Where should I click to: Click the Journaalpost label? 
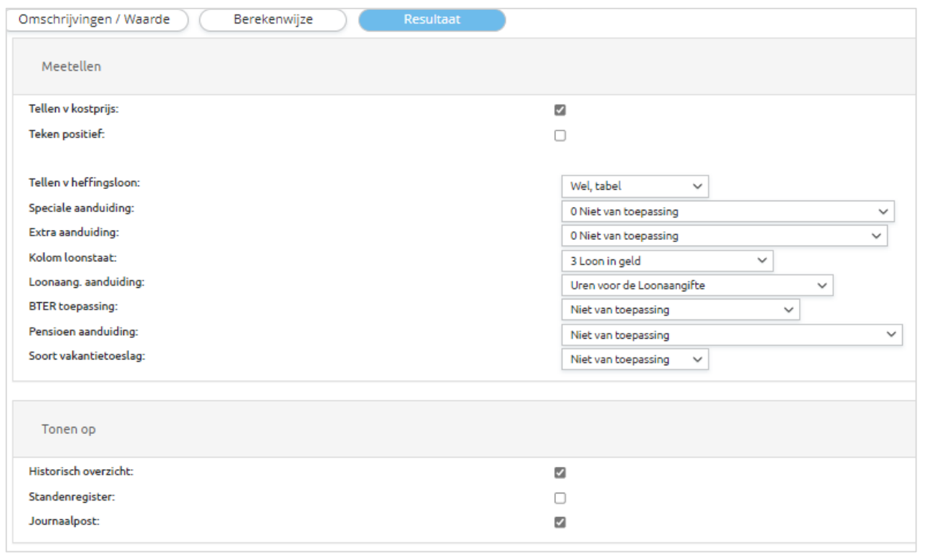click(x=64, y=521)
